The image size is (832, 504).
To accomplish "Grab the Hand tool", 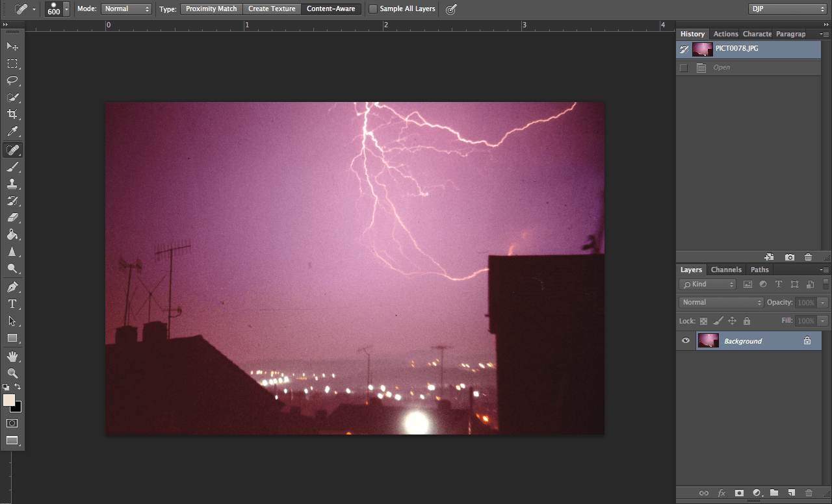I will (x=12, y=356).
